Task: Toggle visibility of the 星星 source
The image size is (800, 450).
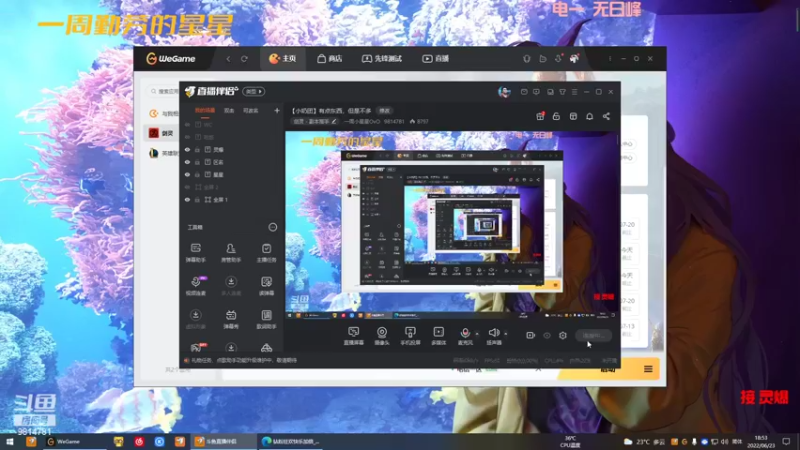Action: 187,174
